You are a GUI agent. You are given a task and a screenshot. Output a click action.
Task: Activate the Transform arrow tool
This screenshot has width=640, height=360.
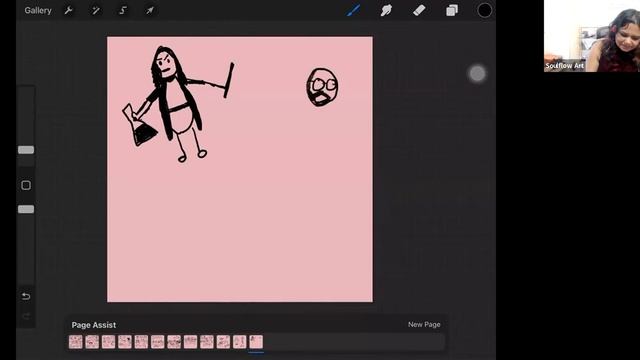point(150,11)
